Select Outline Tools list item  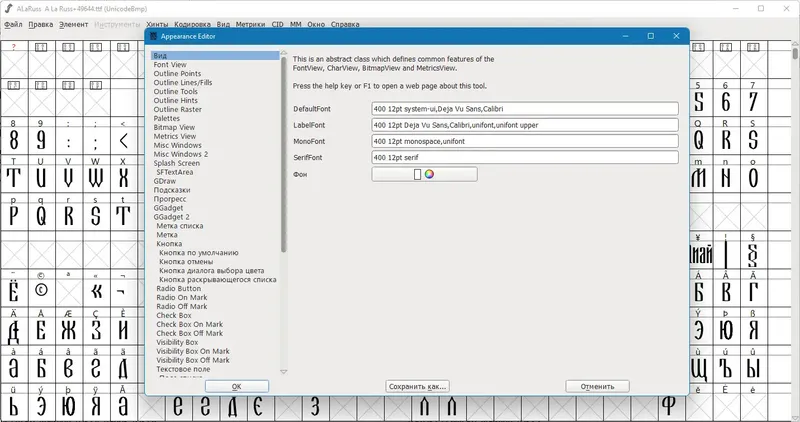click(176, 91)
